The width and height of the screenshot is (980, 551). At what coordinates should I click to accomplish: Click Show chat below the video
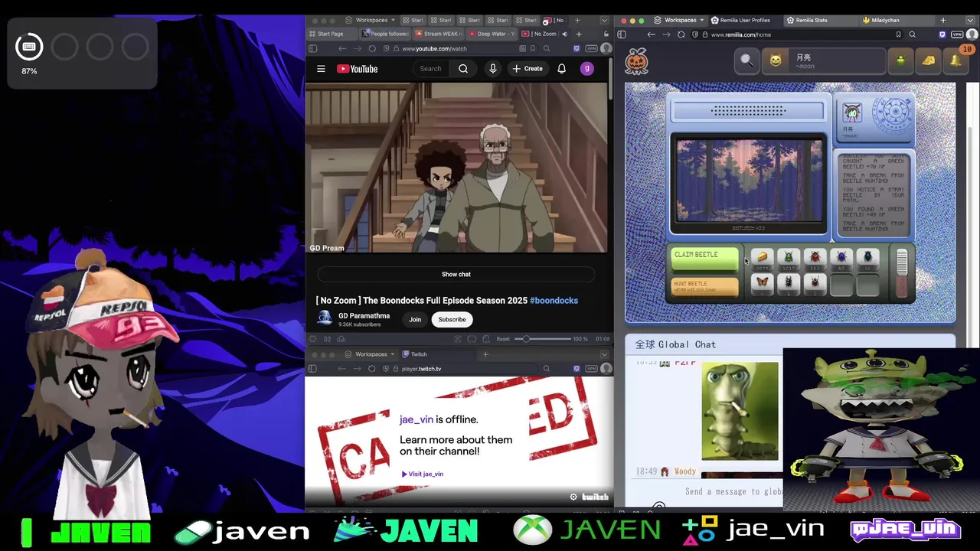point(456,274)
